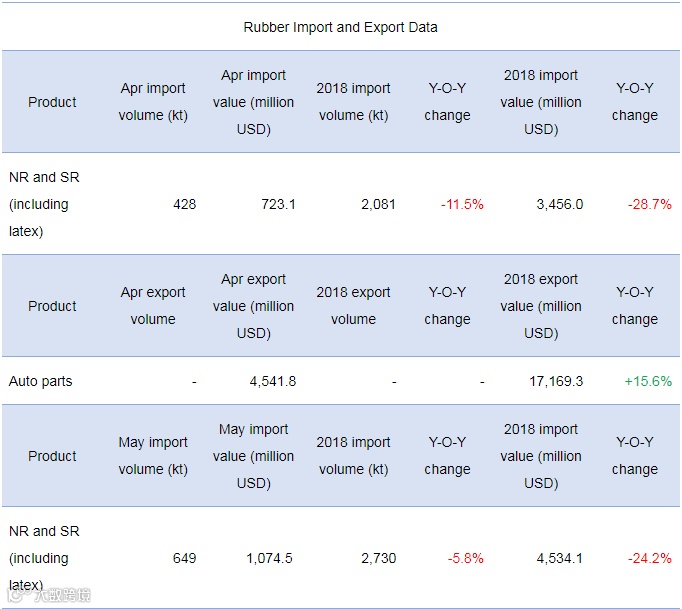Select the green +15.6% change value
The height and width of the screenshot is (609, 682).
(x=648, y=381)
